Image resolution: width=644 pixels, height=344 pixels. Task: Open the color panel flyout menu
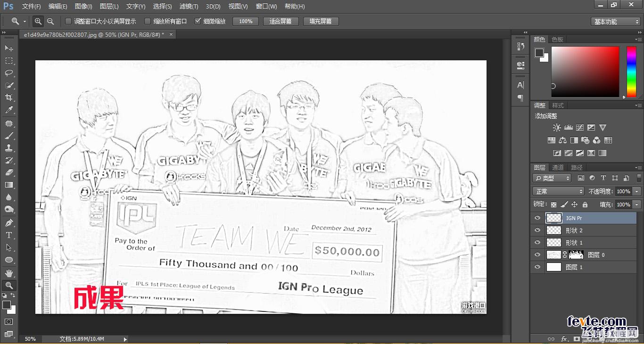[x=638, y=40]
